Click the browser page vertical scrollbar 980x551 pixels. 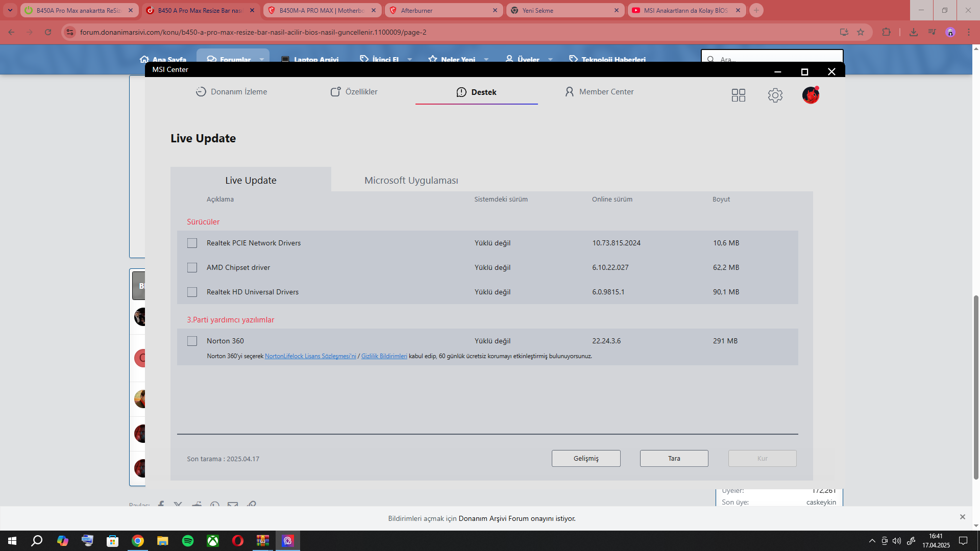pos(976,388)
